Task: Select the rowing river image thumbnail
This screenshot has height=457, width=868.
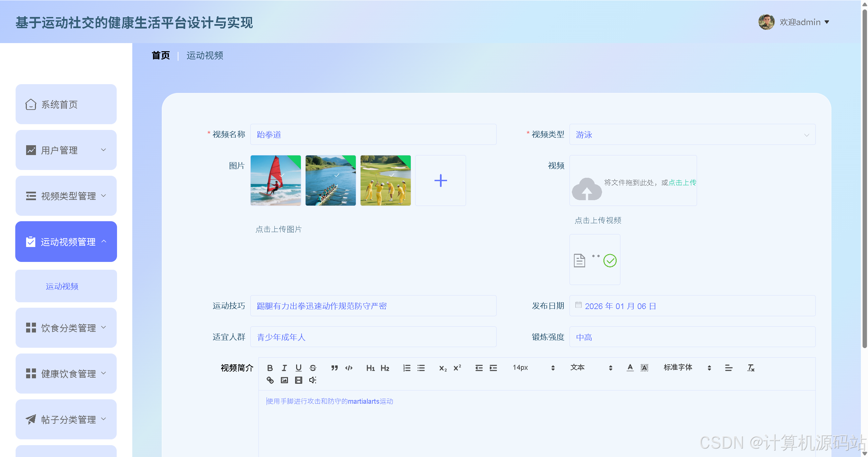Action: click(x=331, y=180)
